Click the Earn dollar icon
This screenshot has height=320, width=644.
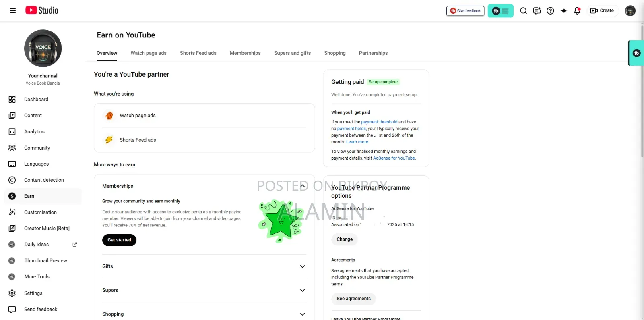12,196
